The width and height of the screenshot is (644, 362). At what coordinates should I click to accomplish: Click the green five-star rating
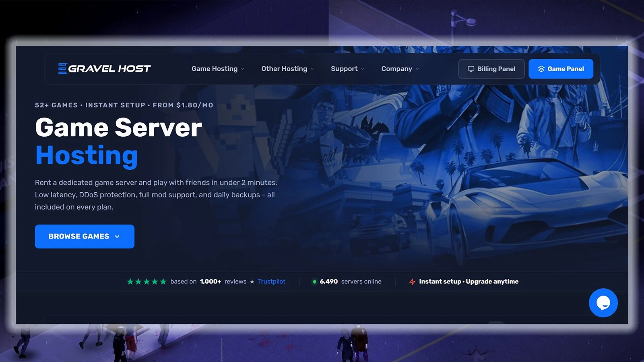(x=147, y=282)
